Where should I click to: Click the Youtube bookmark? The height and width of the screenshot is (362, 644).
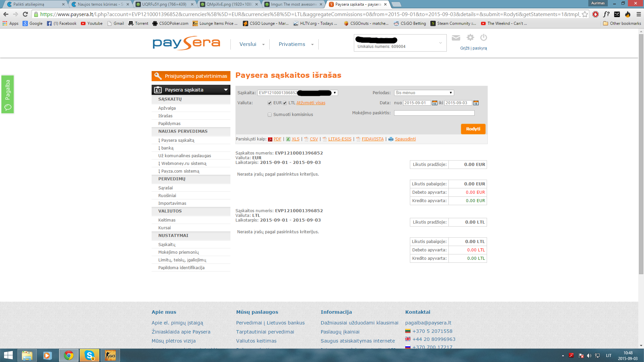[92, 23]
